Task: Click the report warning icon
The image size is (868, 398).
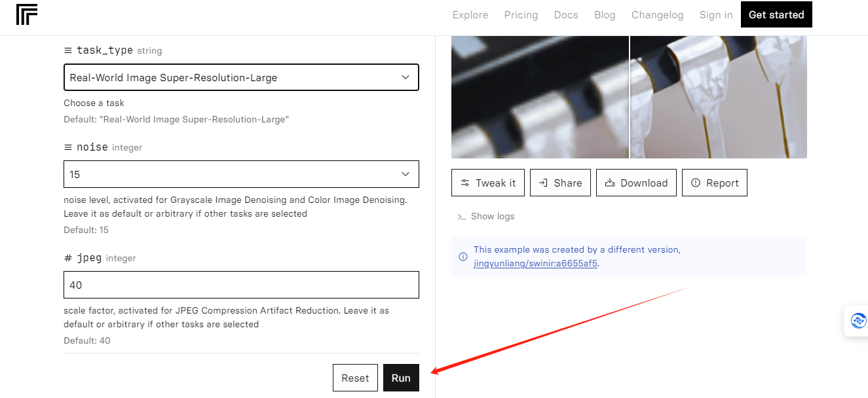Action: pos(696,183)
